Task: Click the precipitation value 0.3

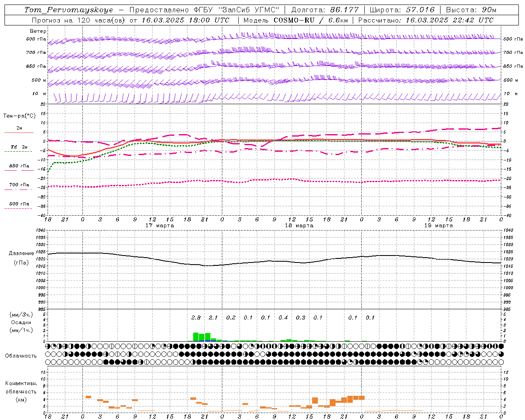Action: (x=301, y=317)
